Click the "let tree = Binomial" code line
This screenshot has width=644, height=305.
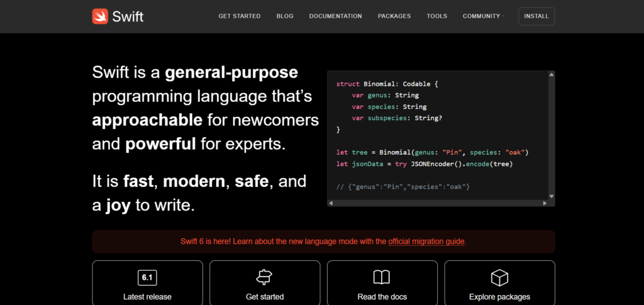coord(432,153)
